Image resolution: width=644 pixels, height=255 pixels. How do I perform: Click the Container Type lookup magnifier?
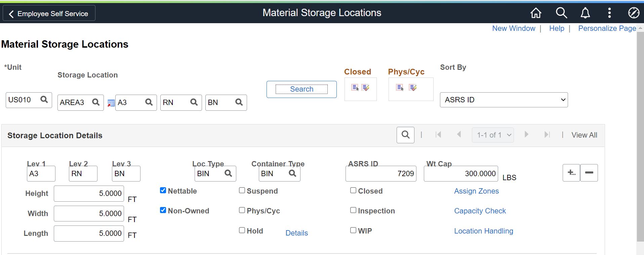[292, 173]
